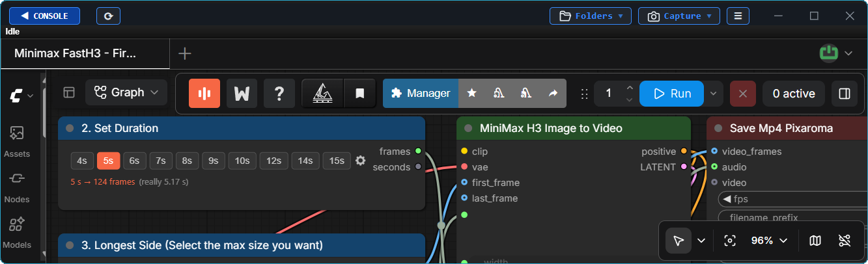The height and width of the screenshot is (264, 868).
Task: Select the 6s duration
Action: coord(134,161)
